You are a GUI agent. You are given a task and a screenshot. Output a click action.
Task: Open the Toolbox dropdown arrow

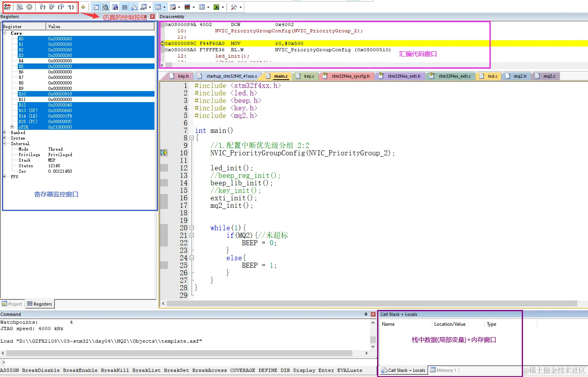[x=240, y=7]
